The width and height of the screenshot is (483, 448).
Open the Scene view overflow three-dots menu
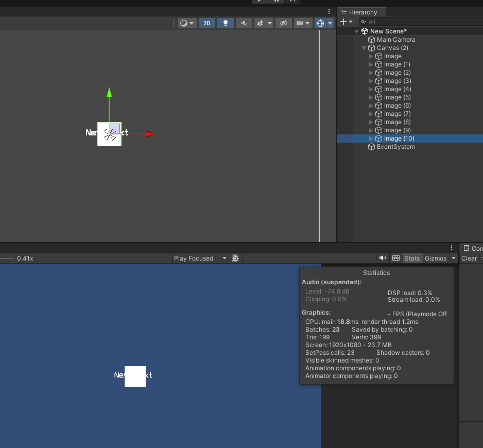[x=329, y=11]
